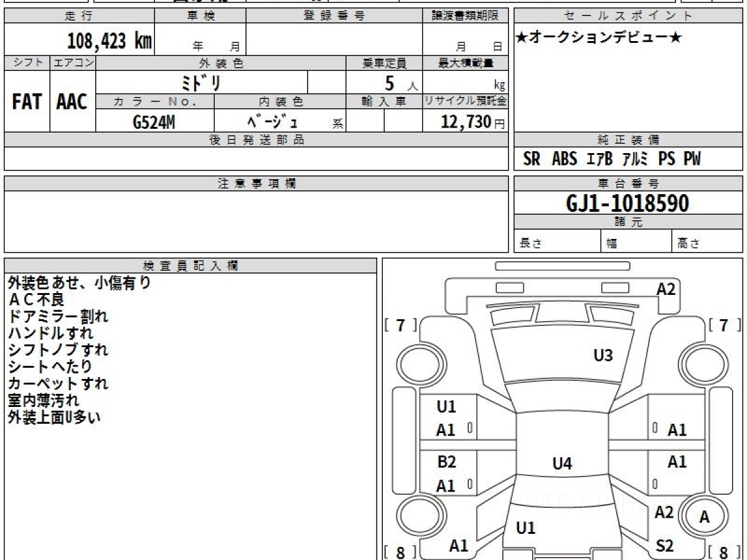Select the note シートへたり
The width and height of the screenshot is (747, 560).
[x=50, y=366]
